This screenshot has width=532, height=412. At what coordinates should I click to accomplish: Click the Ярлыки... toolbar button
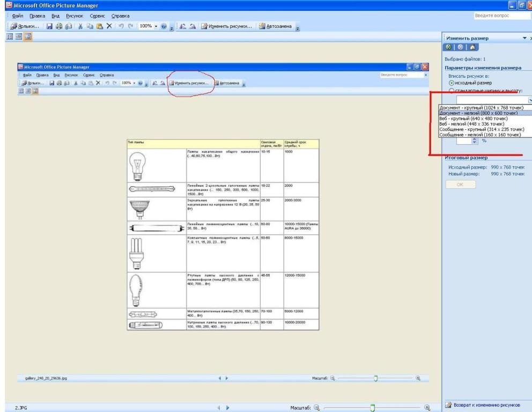pos(25,26)
